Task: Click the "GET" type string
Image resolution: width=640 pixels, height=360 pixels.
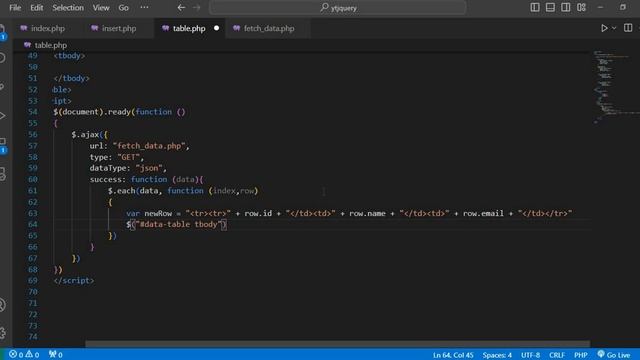Action: click(x=129, y=157)
